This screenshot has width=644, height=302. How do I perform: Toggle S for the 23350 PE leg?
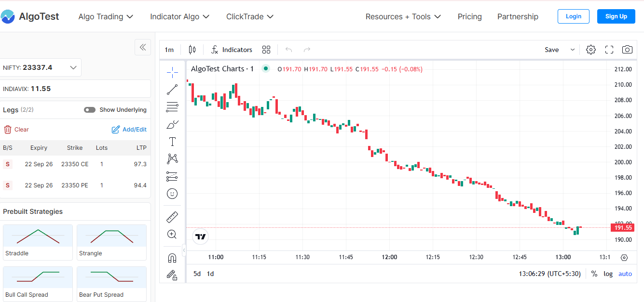(7, 185)
